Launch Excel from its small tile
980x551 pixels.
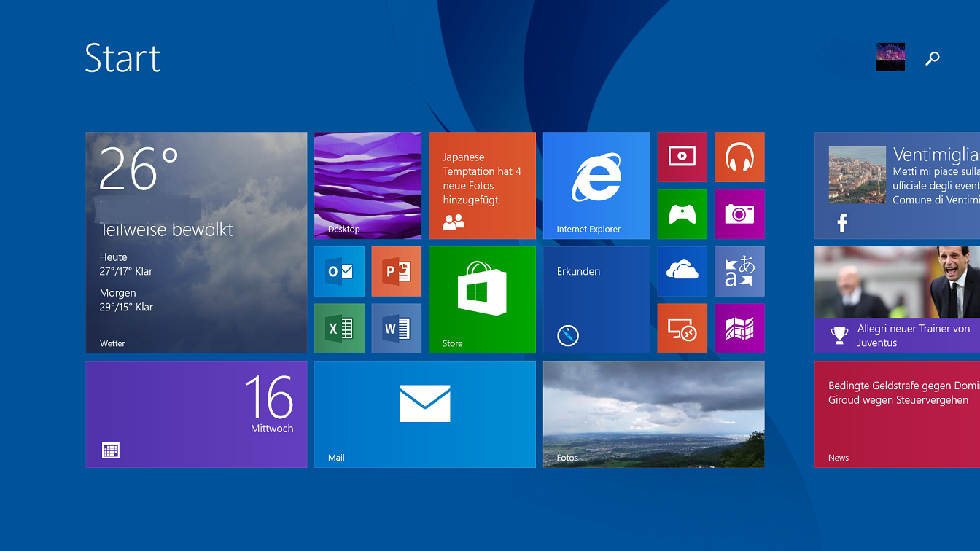(x=339, y=329)
